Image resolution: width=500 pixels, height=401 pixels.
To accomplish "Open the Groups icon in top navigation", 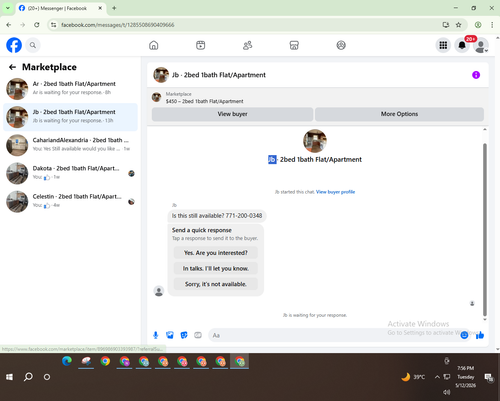I will pos(341,45).
